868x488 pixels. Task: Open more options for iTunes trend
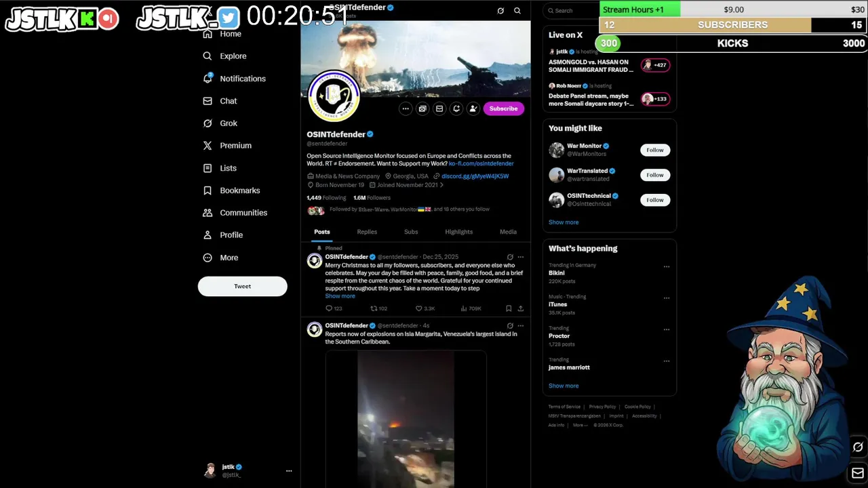[x=667, y=298]
